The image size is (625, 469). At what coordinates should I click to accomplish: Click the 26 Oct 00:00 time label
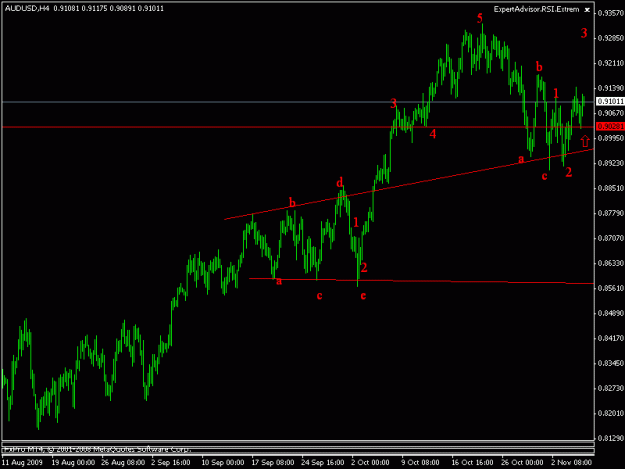tap(522, 463)
